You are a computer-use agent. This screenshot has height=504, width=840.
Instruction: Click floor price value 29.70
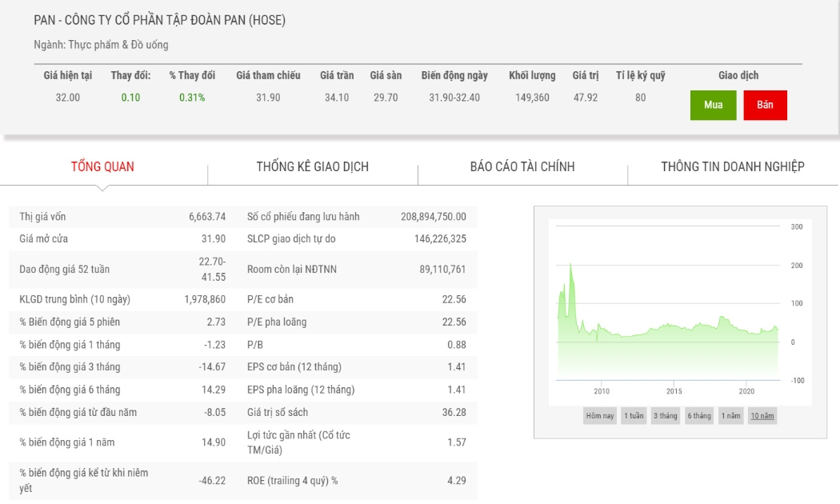point(386,98)
